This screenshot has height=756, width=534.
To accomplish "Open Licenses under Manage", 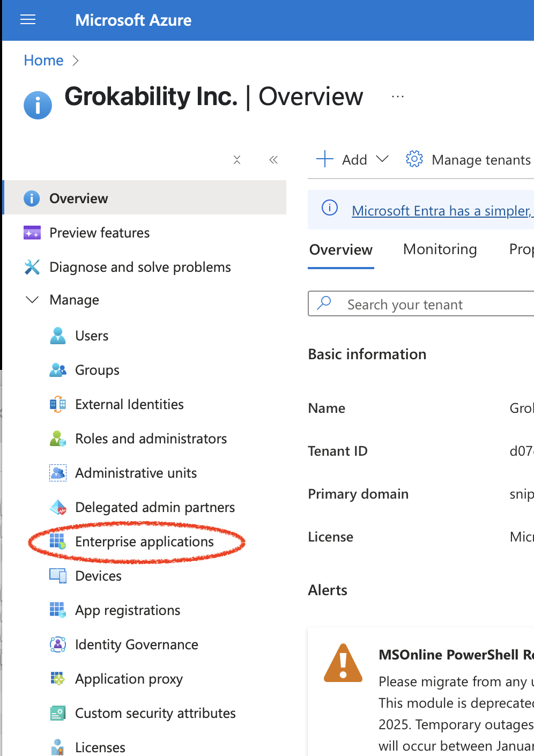I will coord(100,747).
